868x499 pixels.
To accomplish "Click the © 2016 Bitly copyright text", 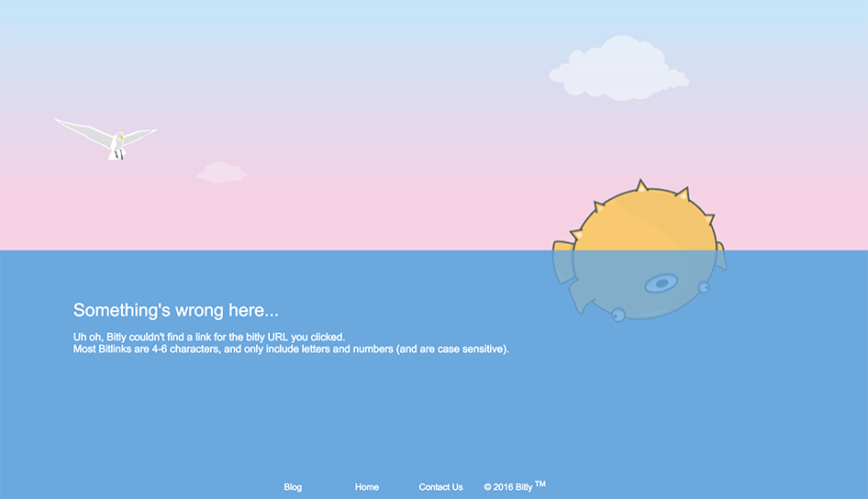I will 514,486.
